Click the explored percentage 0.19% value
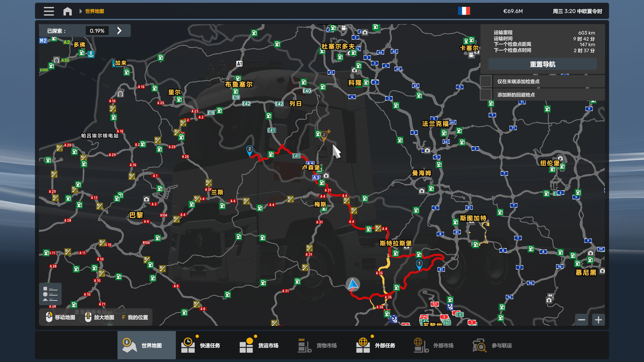This screenshot has width=644, height=362. pos(97,31)
